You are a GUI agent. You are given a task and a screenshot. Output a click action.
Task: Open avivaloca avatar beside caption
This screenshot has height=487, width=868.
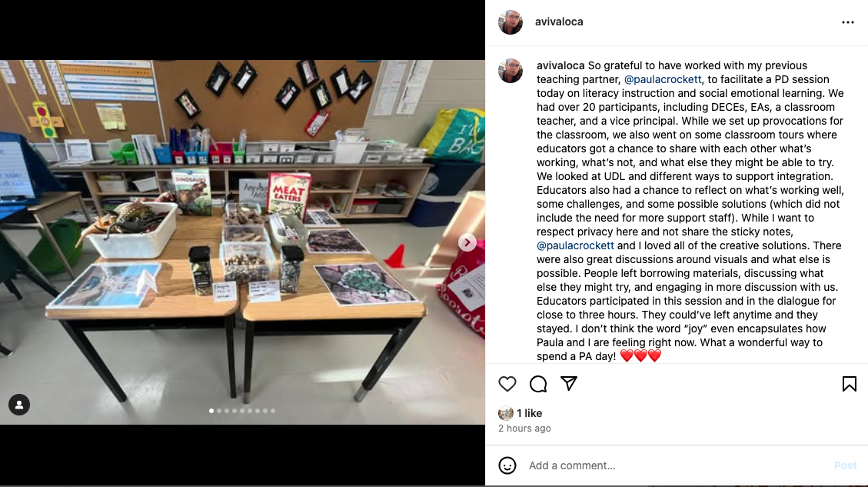510,71
